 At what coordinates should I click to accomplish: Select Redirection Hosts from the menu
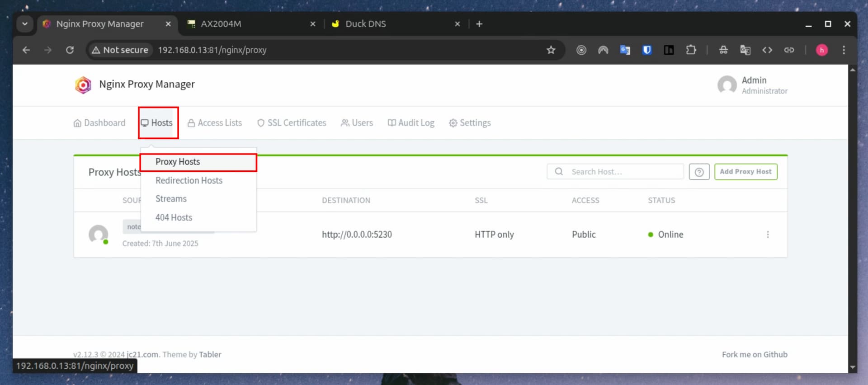pyautogui.click(x=189, y=181)
